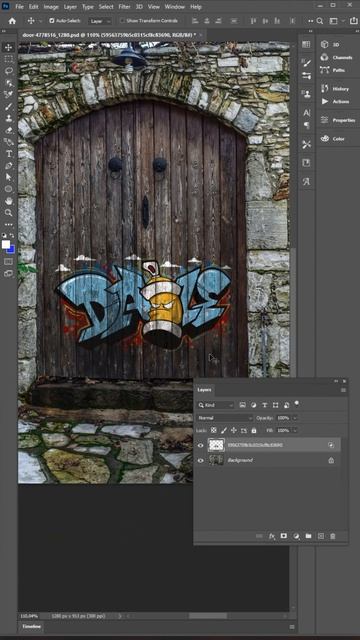360x640 pixels.
Task: Open the Fill slider dropdown arrow
Action: [x=295, y=430]
